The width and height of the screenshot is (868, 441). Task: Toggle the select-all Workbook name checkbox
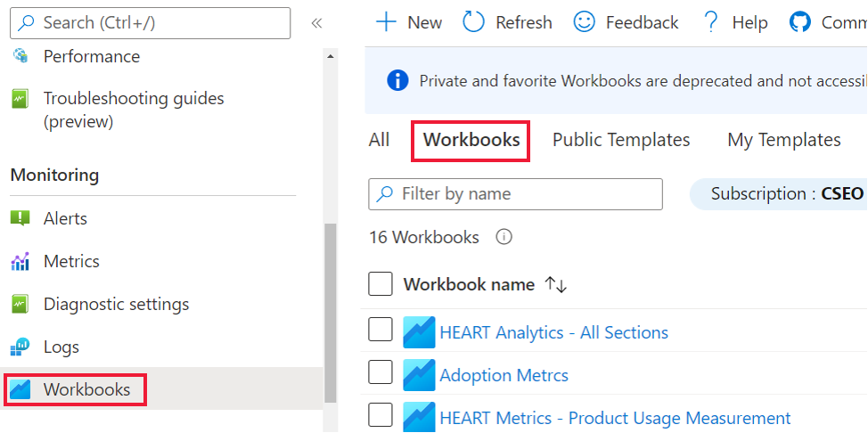coord(381,284)
